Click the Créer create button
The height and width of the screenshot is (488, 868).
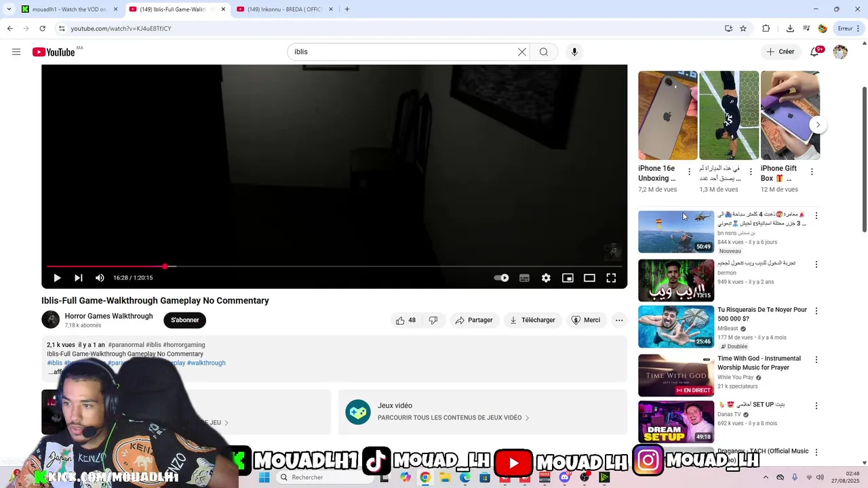[780, 52]
